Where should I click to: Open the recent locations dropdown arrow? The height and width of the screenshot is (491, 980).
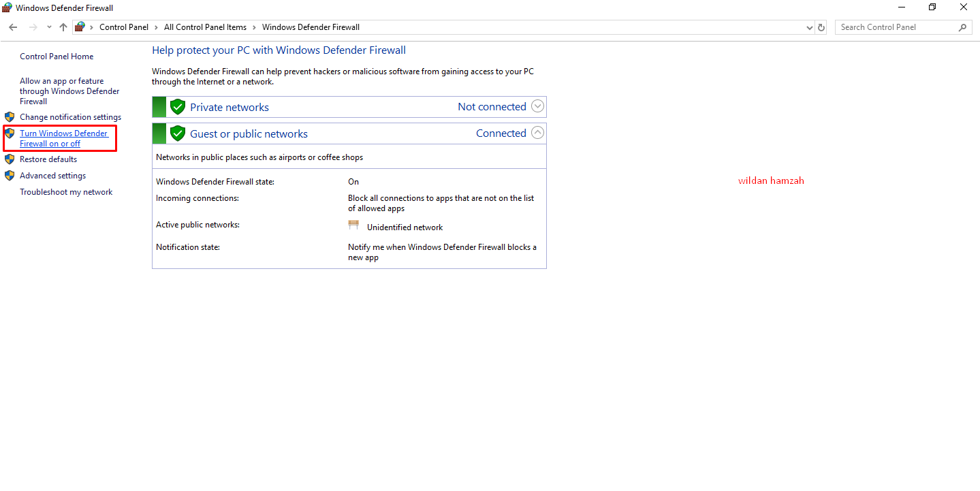tap(49, 27)
